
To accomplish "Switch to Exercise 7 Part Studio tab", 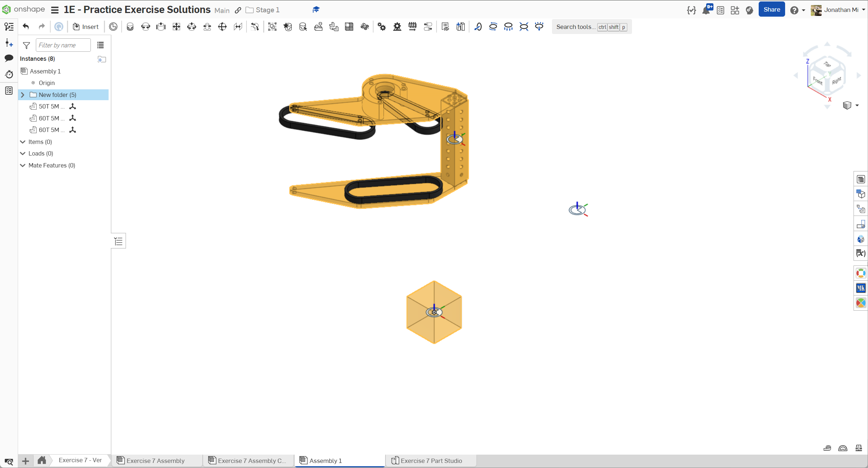I will [431, 460].
